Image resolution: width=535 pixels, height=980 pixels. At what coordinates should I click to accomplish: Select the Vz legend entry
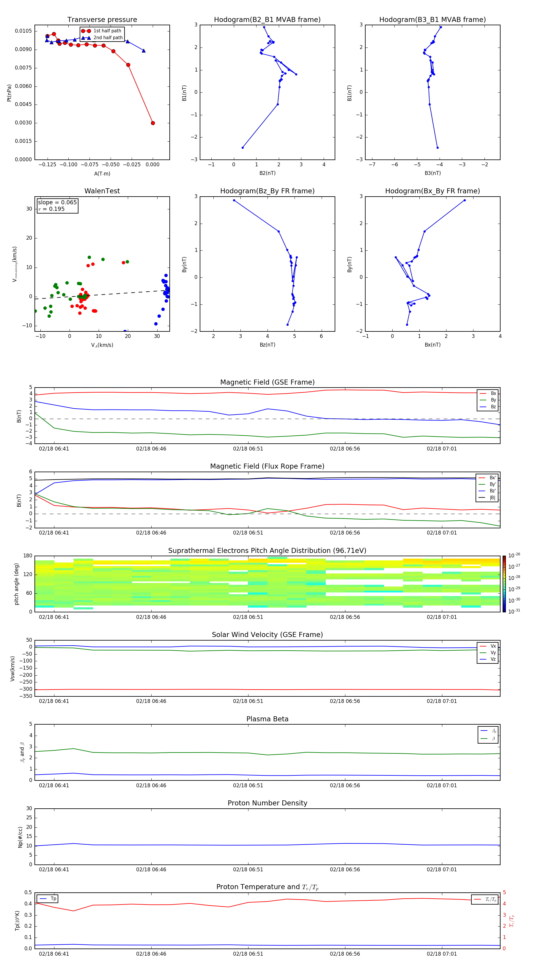tap(488, 659)
